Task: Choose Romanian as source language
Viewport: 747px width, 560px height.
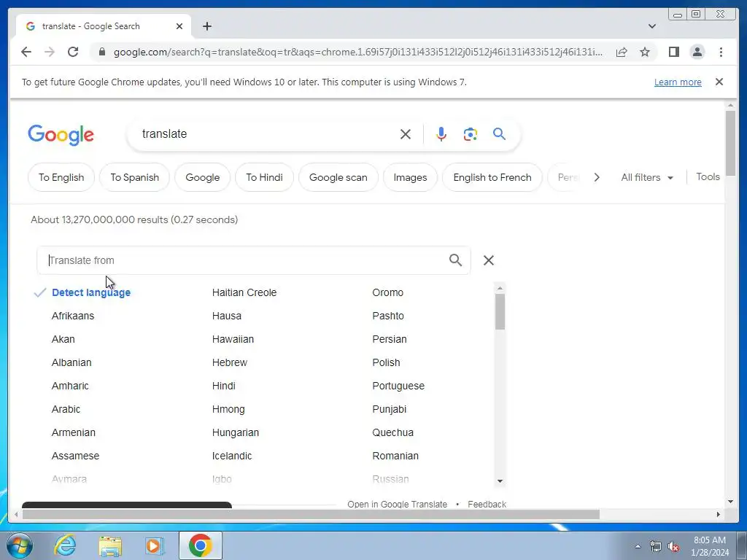Action: pyautogui.click(x=395, y=456)
